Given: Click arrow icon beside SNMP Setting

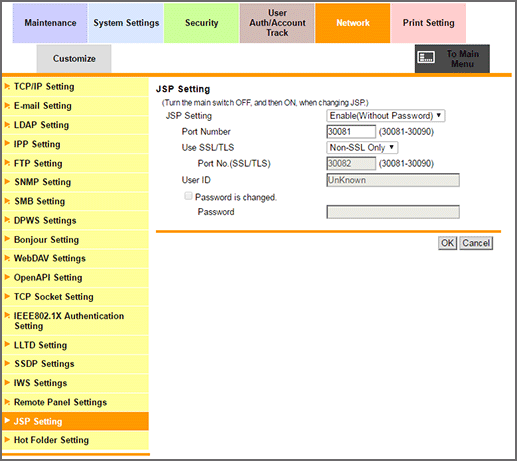Looking at the screenshot, I should (x=7, y=182).
